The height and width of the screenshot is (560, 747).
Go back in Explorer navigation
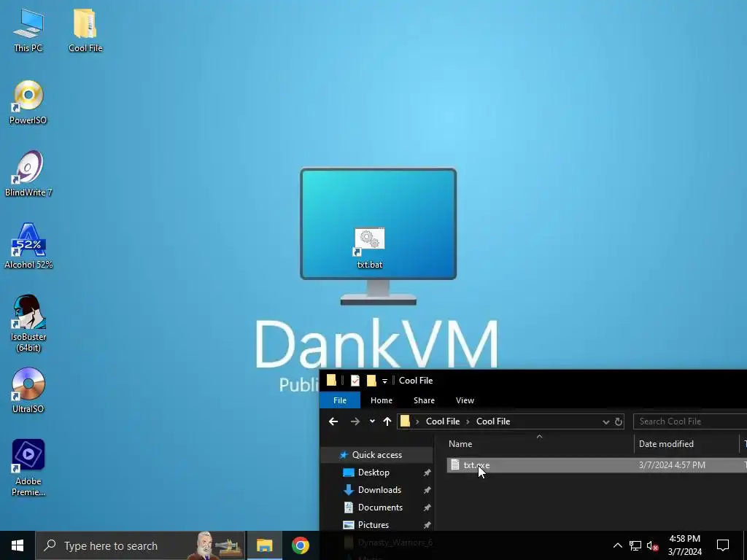333,421
